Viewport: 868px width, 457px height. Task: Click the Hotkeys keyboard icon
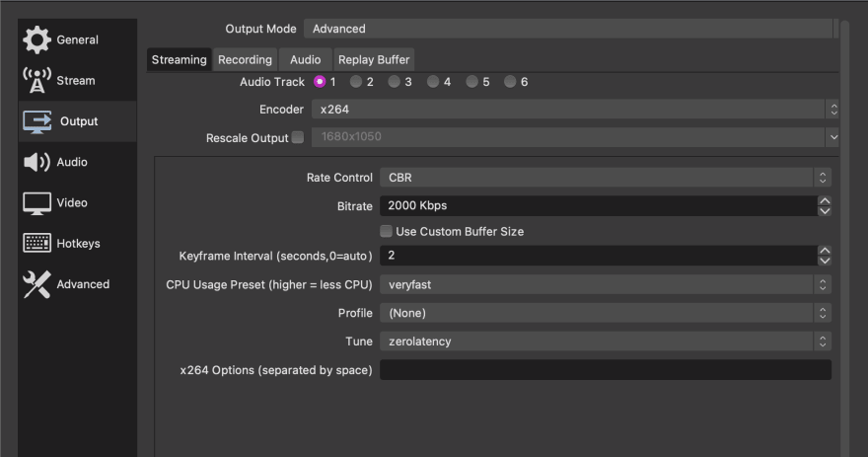coord(36,243)
